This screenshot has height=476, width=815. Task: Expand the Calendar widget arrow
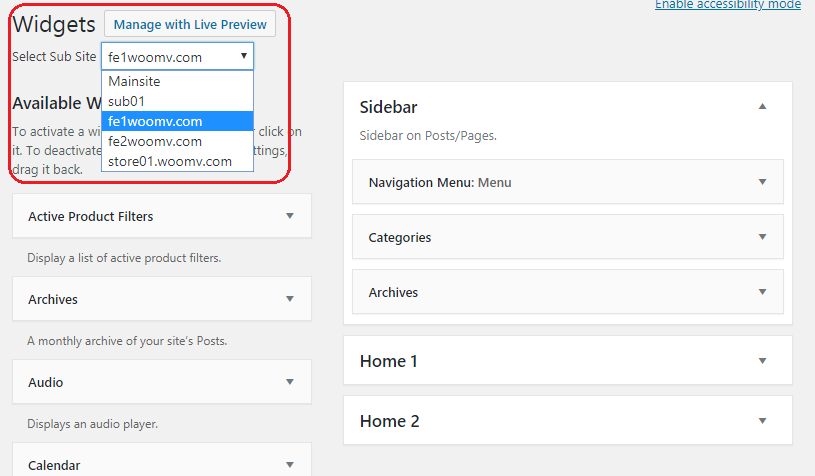tap(290, 465)
